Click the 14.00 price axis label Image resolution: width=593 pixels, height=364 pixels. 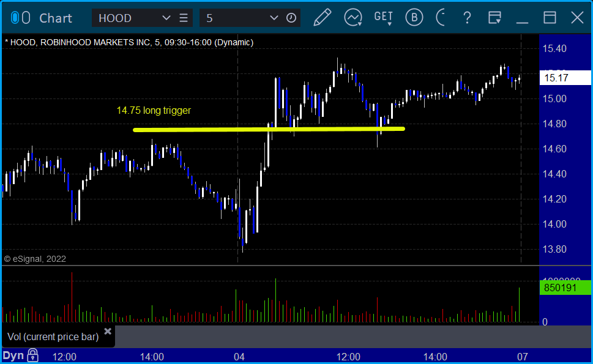[554, 224]
